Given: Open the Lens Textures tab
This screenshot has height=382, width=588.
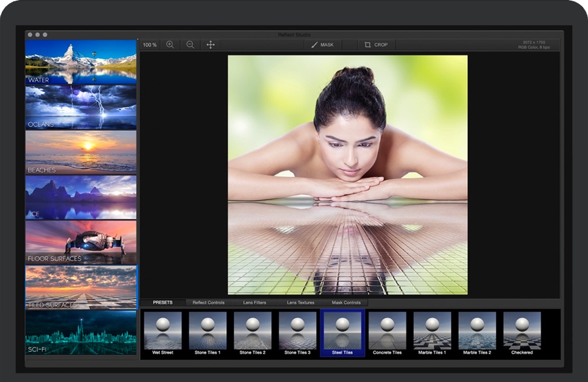Looking at the screenshot, I should pos(300,303).
